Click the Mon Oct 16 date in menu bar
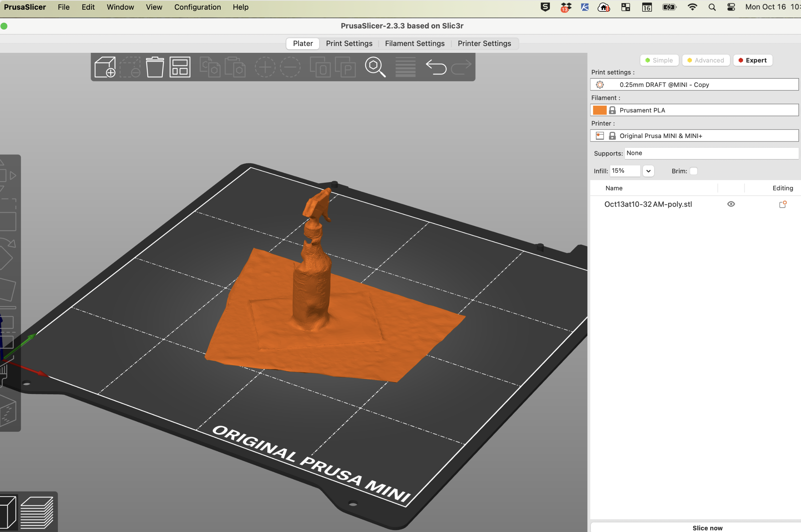 coord(765,7)
